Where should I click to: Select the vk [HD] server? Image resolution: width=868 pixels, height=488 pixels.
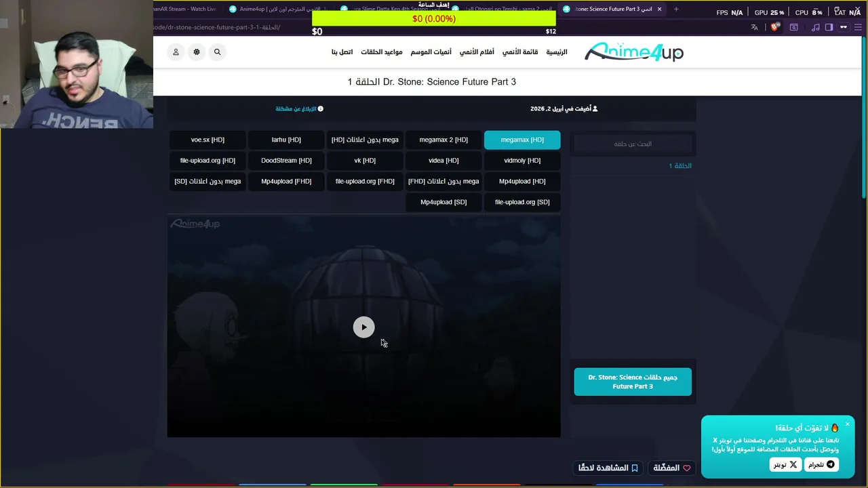[365, 161]
